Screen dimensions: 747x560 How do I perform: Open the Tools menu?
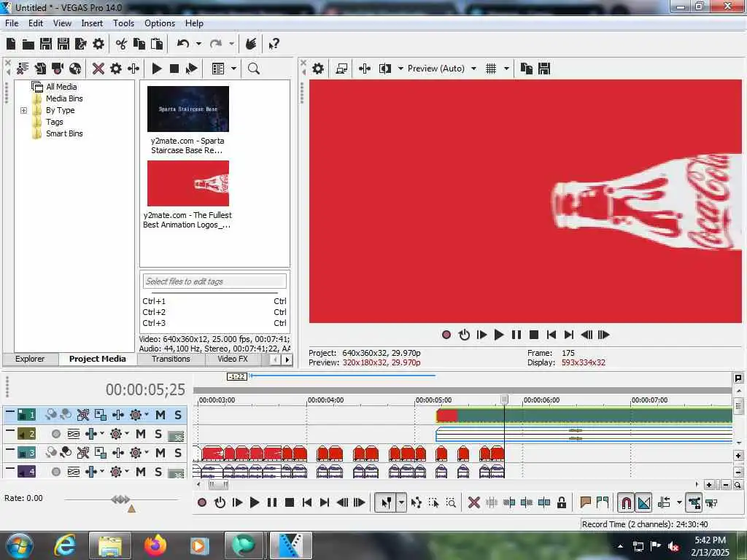point(123,23)
